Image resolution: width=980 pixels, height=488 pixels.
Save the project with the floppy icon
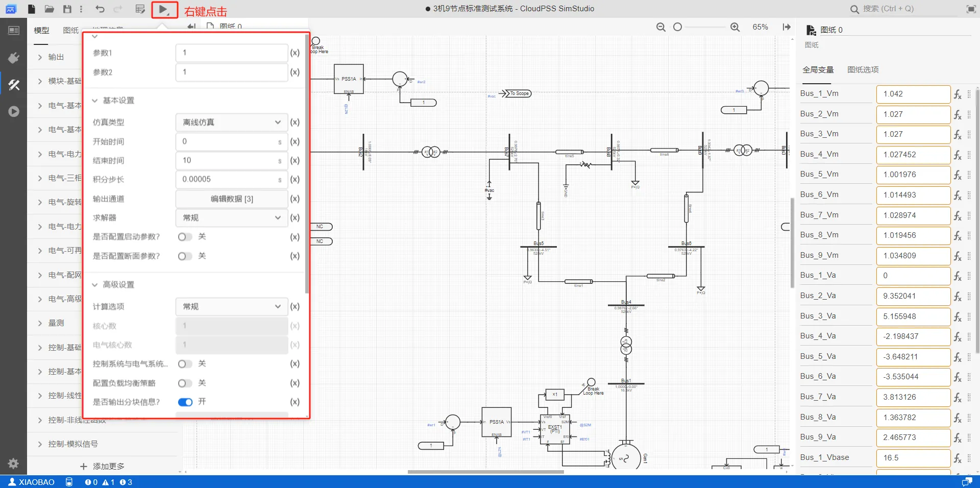[x=67, y=9]
